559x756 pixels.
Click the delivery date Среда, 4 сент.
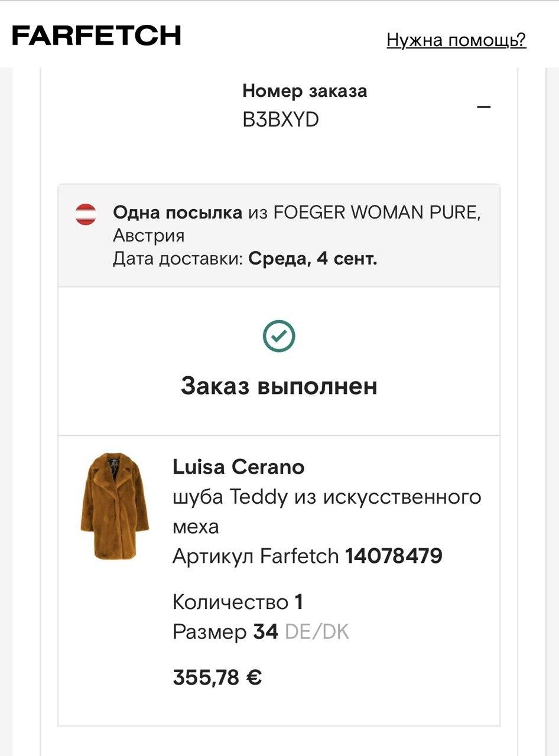click(312, 259)
